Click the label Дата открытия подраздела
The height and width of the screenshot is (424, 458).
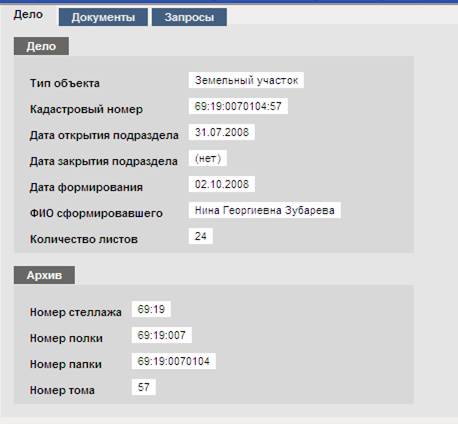pyautogui.click(x=104, y=135)
